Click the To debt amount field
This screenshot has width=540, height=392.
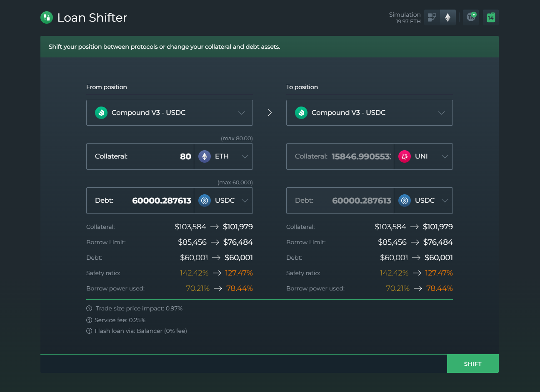[340, 201]
